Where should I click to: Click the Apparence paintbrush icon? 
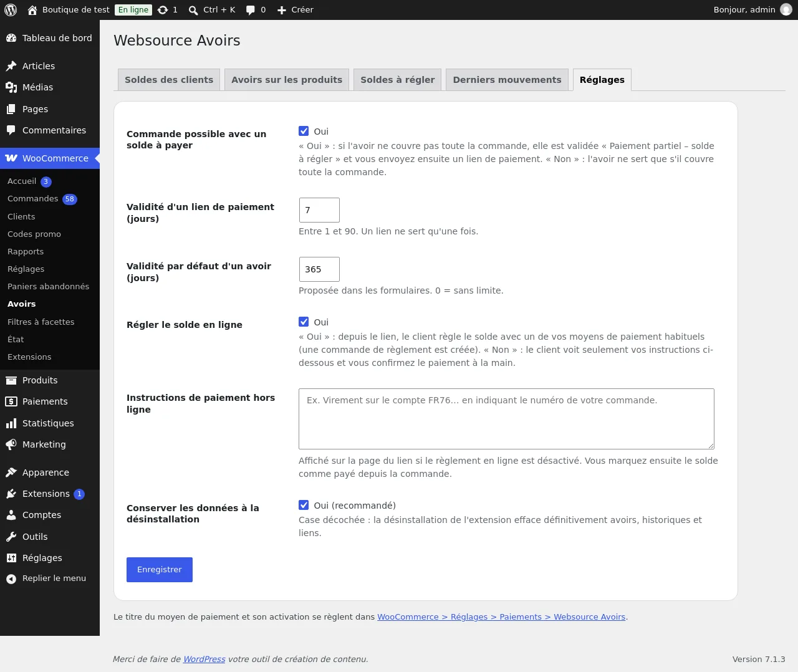click(x=11, y=473)
